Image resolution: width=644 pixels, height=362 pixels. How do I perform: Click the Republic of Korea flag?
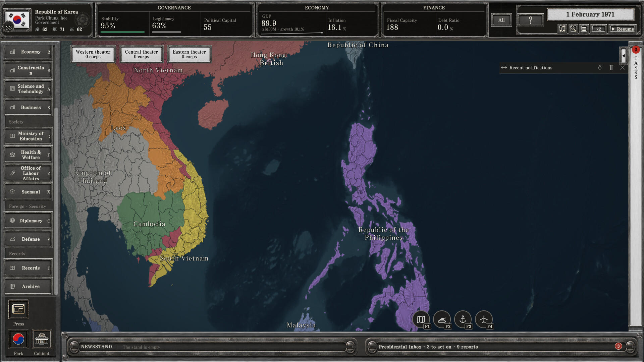[x=17, y=19]
